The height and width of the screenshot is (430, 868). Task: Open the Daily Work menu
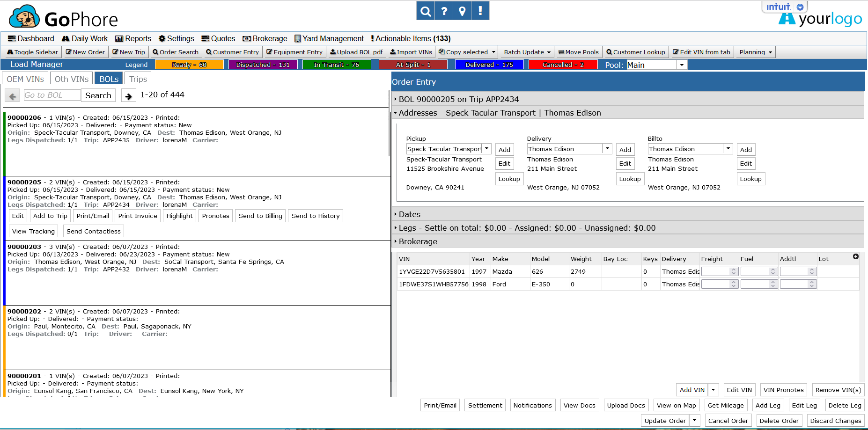click(85, 38)
